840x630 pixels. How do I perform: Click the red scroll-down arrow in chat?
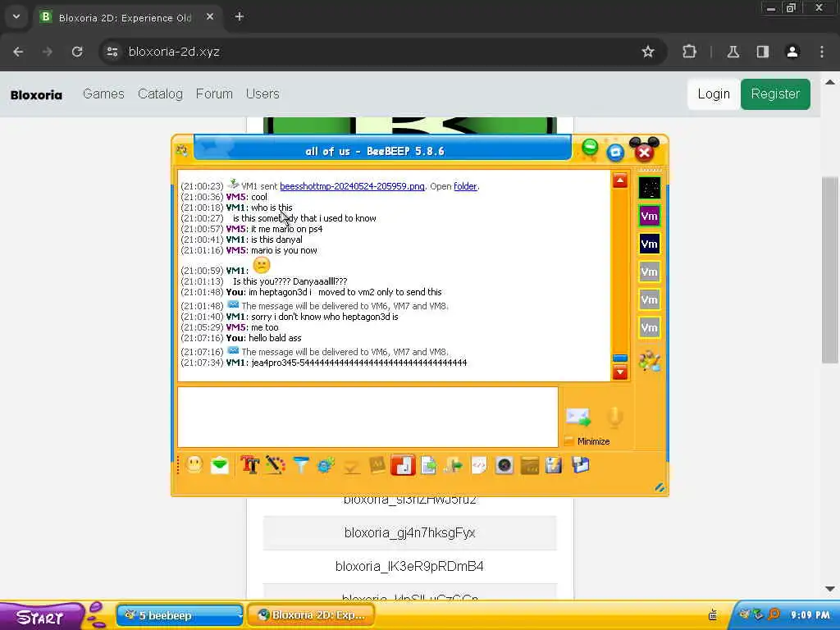[620, 372]
